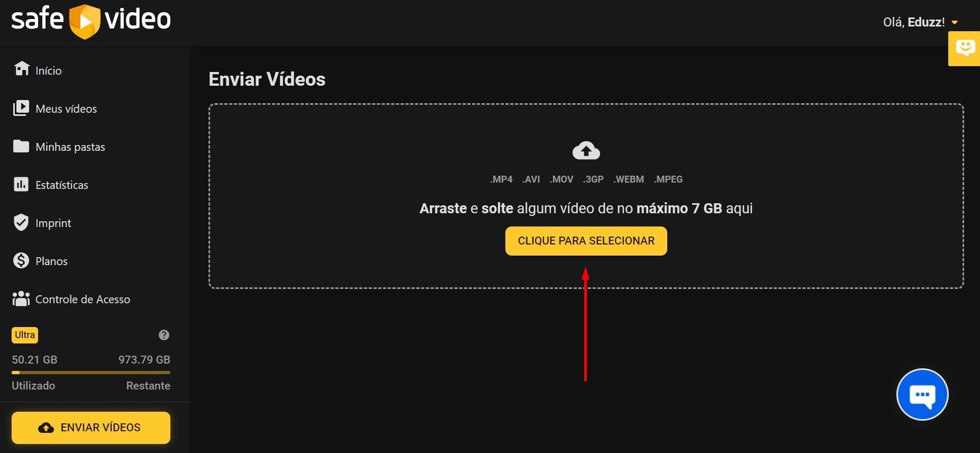Click the cloud upload icon in drop zone
This screenshot has height=453, width=980.
(586, 151)
